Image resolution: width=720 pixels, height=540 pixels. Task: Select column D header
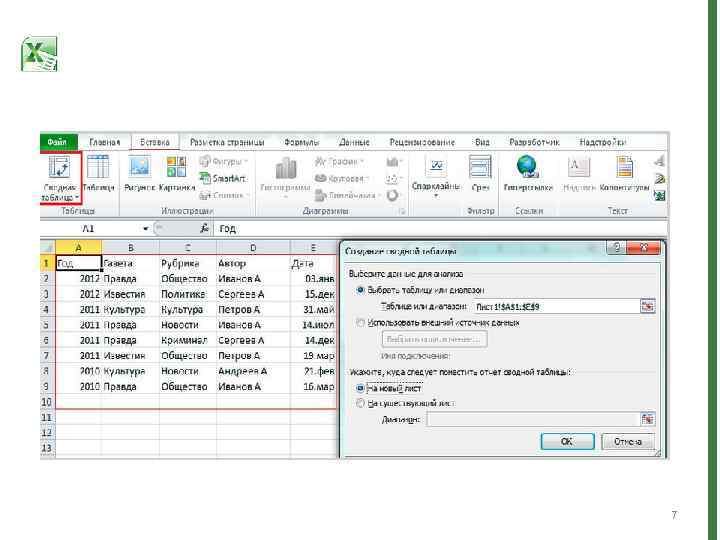pos(253,248)
